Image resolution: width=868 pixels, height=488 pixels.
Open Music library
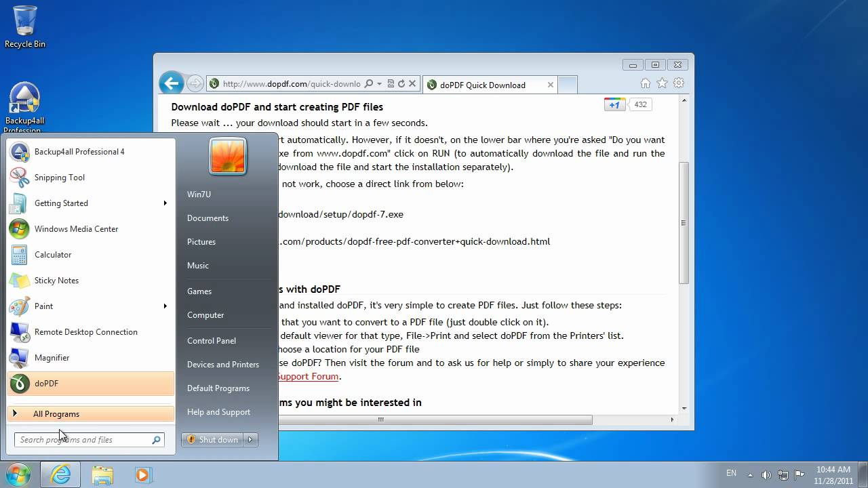coord(198,266)
